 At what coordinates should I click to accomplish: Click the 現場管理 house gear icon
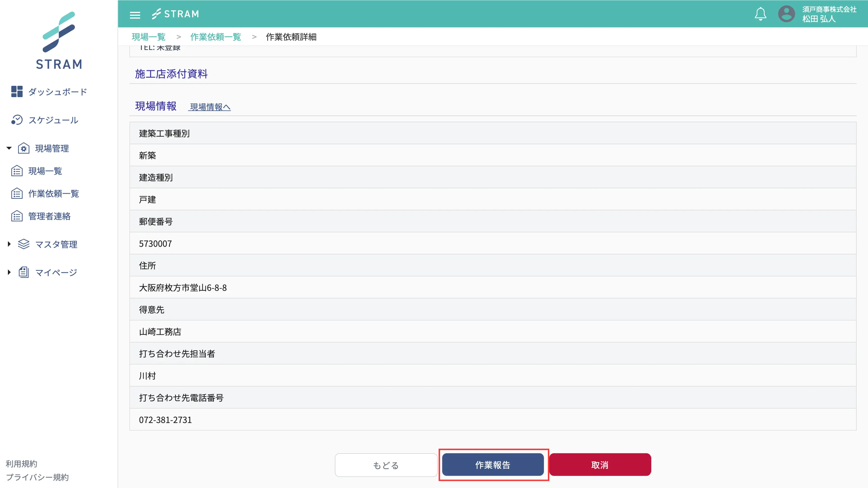click(x=23, y=148)
